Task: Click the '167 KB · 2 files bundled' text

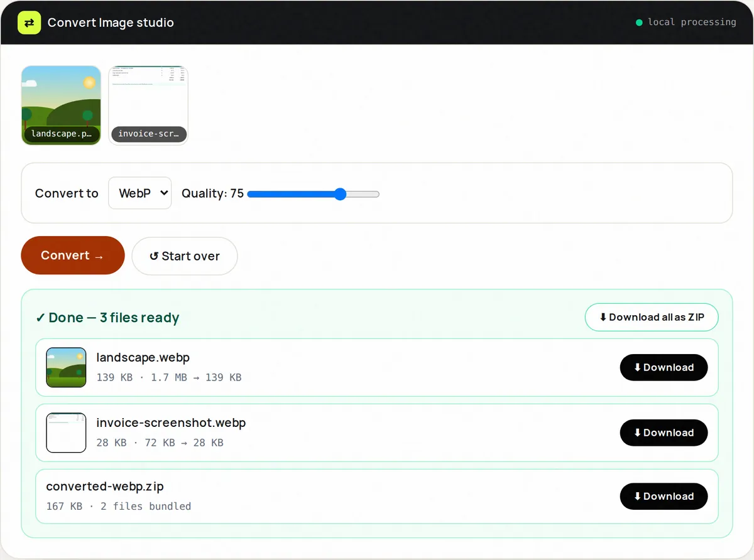Action: (x=119, y=506)
